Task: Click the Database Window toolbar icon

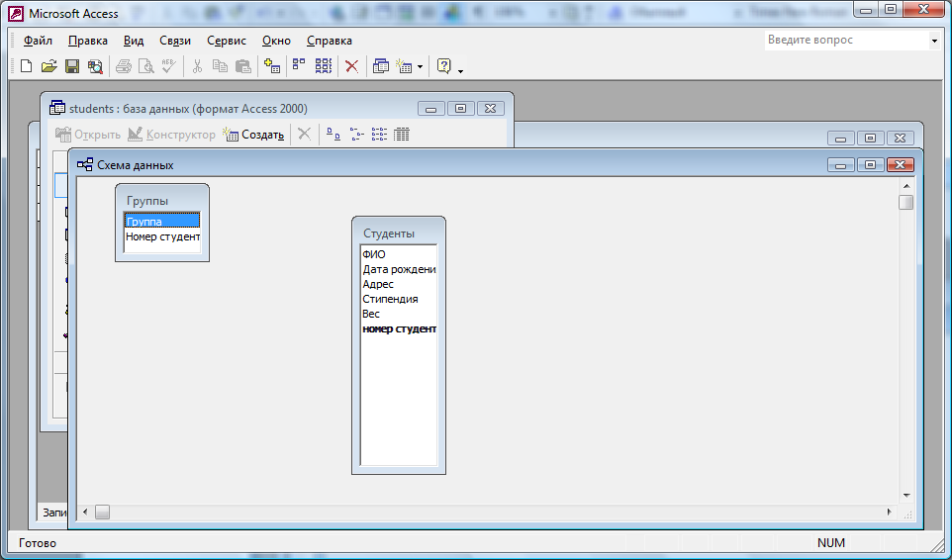Action: (x=381, y=66)
